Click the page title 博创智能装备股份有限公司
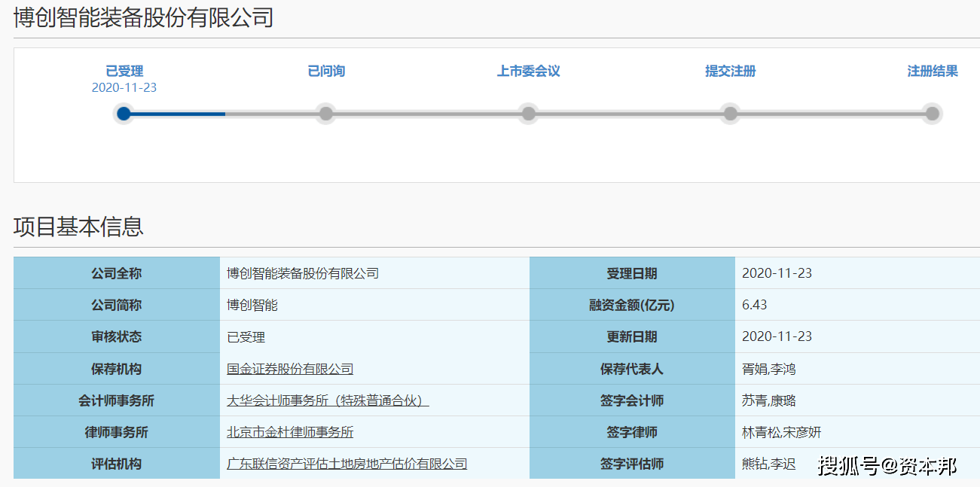This screenshot has width=980, height=487. (x=143, y=17)
